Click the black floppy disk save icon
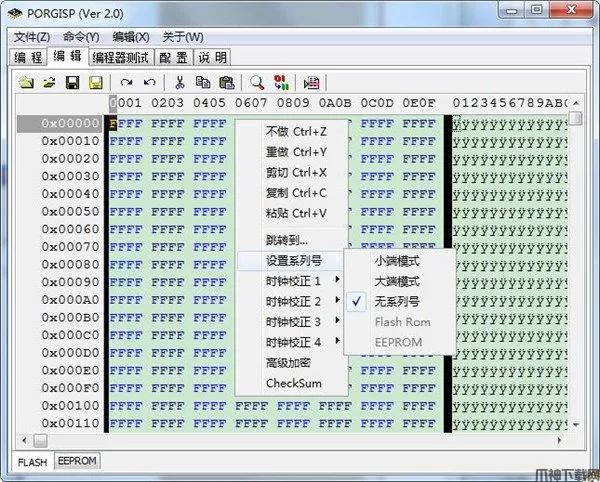 point(72,82)
